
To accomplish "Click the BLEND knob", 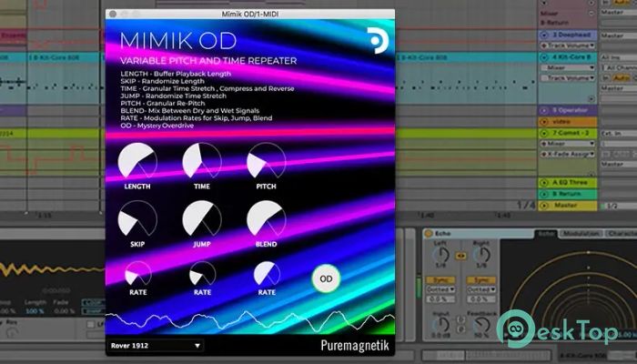I will pyautogui.click(x=266, y=218).
